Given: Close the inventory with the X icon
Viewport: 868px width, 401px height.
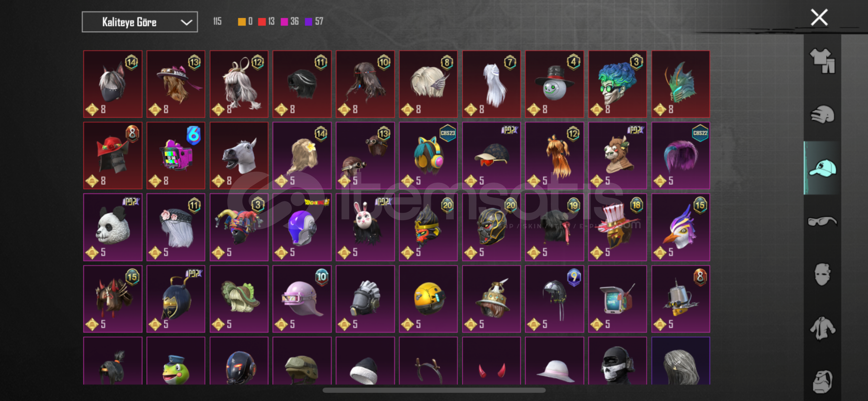Looking at the screenshot, I should coord(819,17).
